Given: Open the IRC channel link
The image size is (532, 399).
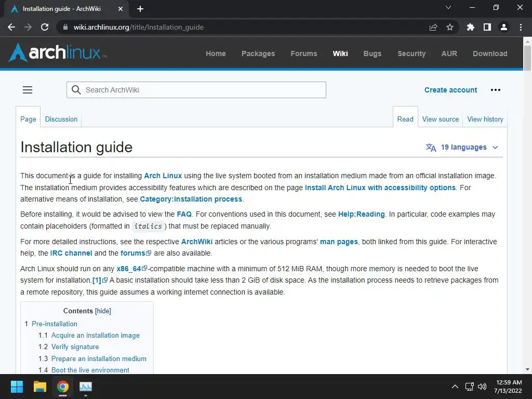Looking at the screenshot, I should tap(71, 253).
